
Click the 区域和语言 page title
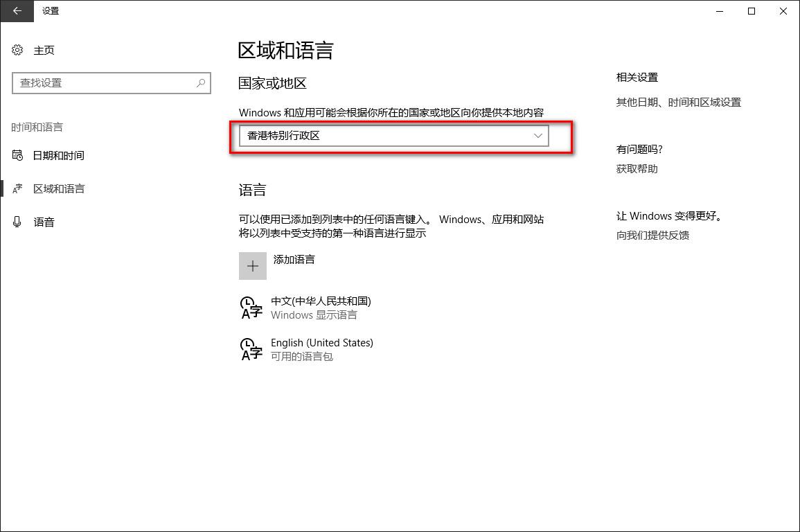[285, 51]
